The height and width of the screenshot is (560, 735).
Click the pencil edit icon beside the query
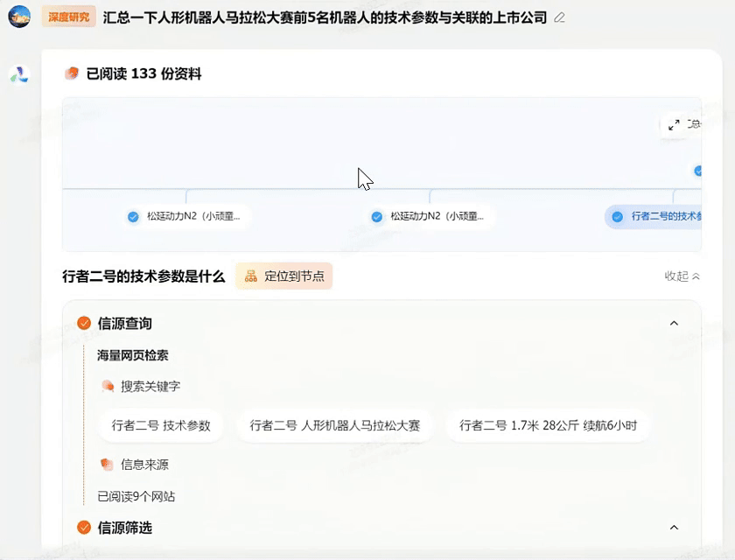point(557,17)
